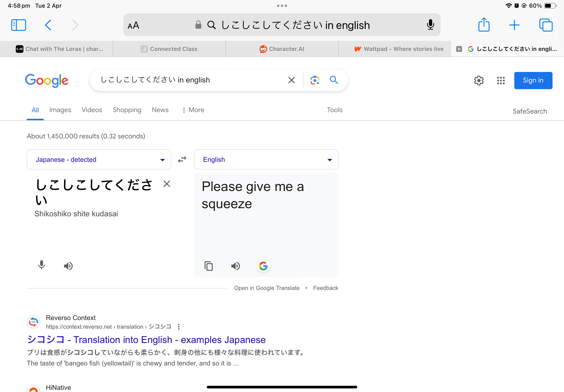Switch to the Images search tab
The width and height of the screenshot is (564, 392).
[x=60, y=110]
